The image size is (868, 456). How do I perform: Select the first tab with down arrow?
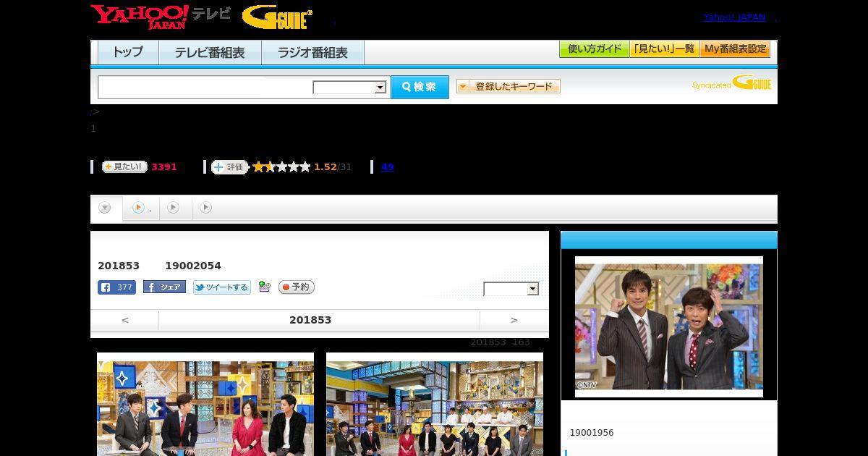[106, 208]
